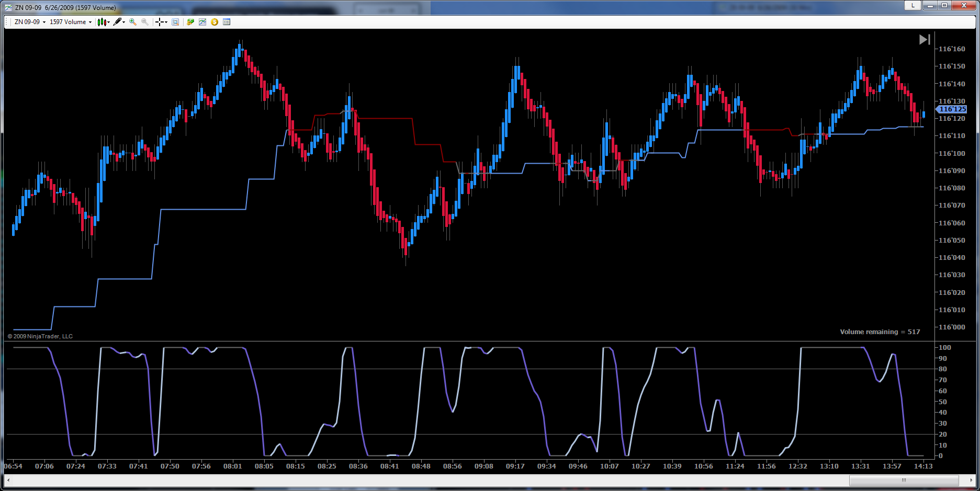The height and width of the screenshot is (491, 980).
Task: Click the L link button in title bar
Action: pyautogui.click(x=913, y=6)
